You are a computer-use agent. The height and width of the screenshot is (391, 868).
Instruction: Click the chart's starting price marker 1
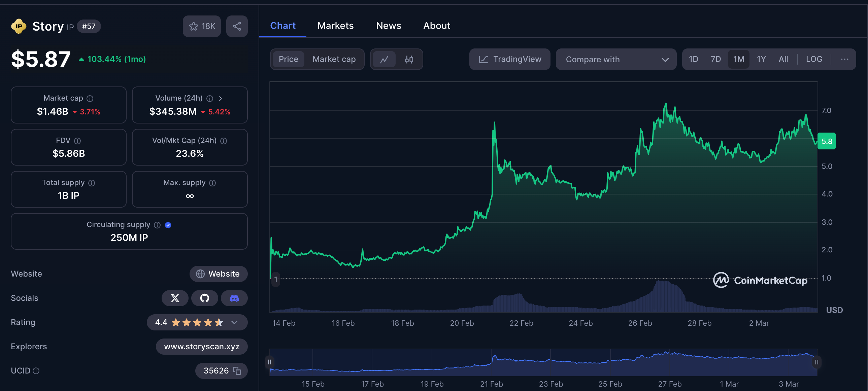276,279
